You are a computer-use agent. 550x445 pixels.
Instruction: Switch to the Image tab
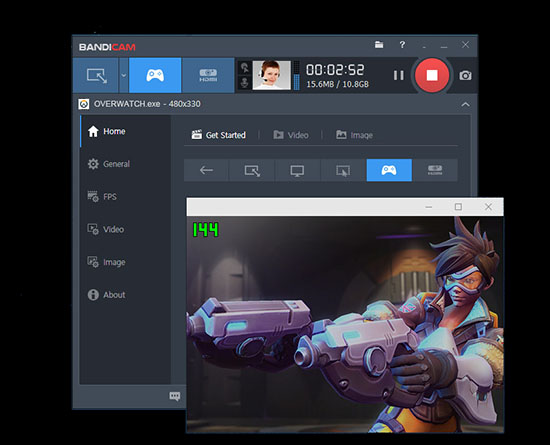(x=354, y=135)
